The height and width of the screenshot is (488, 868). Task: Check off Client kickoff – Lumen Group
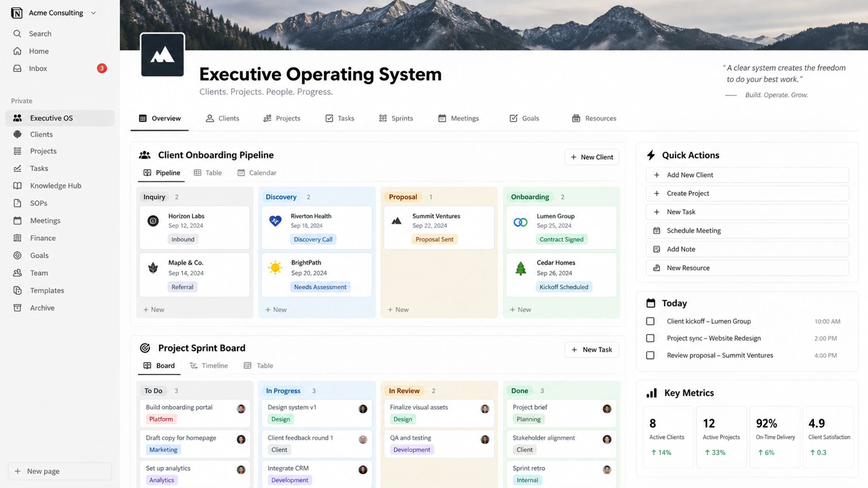(650, 321)
